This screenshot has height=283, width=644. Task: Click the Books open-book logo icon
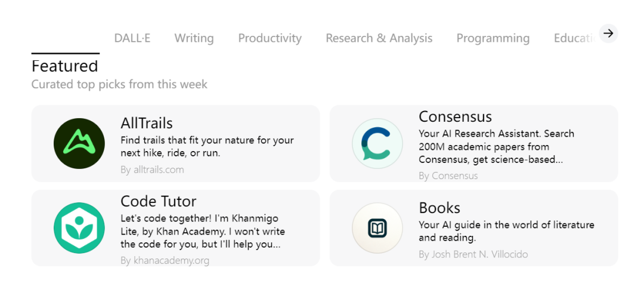[377, 228]
